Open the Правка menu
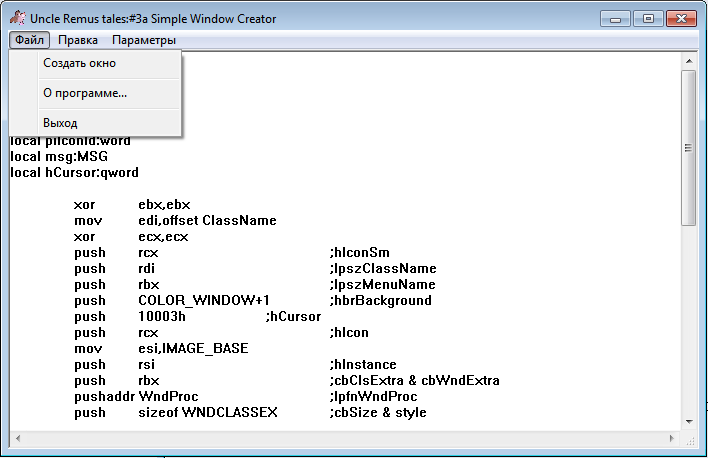Viewport: 708px width, 458px height. pos(78,40)
